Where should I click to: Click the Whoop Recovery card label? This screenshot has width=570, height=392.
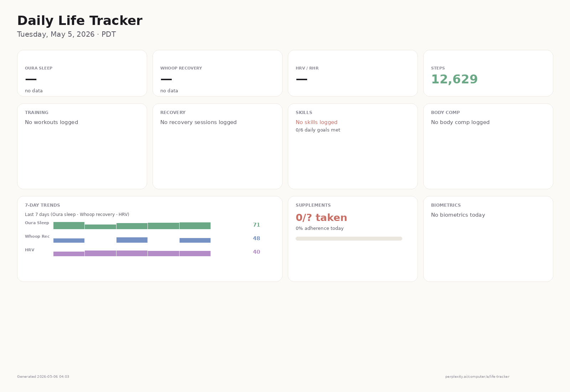coord(181,68)
